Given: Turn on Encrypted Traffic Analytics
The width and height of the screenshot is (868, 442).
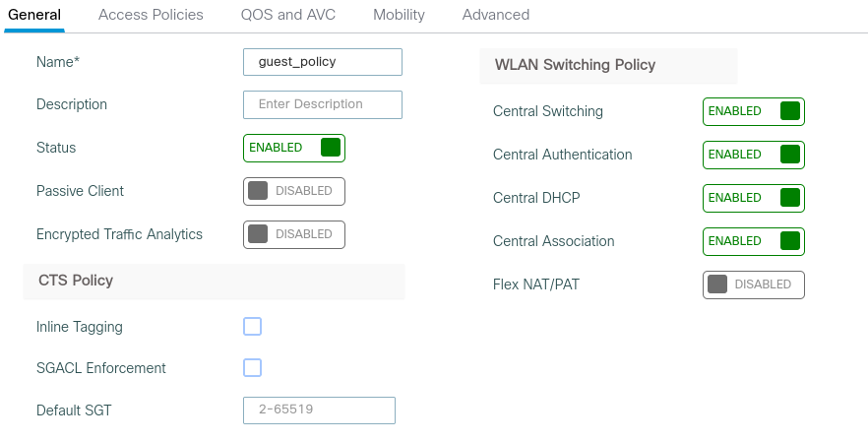Looking at the screenshot, I should click(293, 234).
